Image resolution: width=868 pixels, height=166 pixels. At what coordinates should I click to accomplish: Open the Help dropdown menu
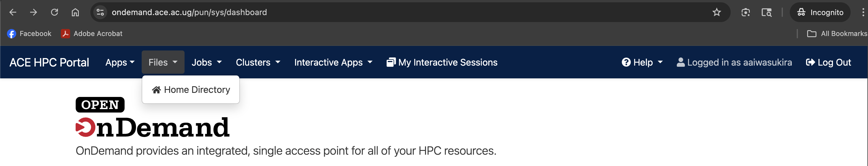pos(642,62)
